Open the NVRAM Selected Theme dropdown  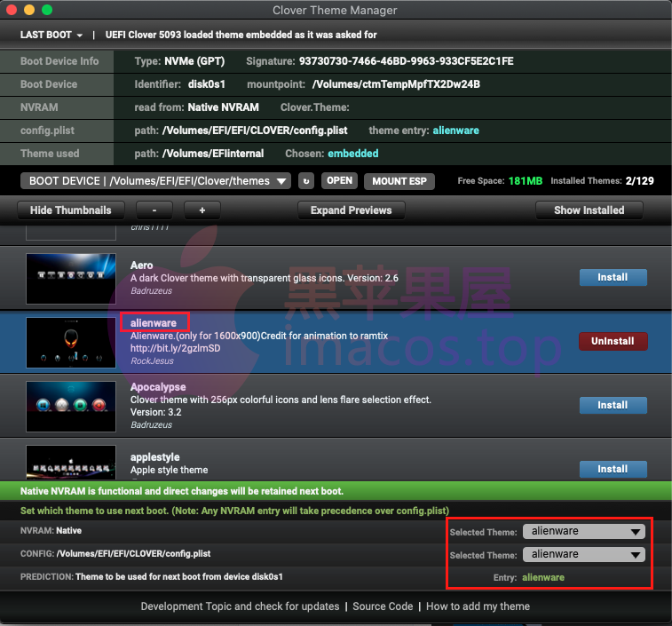(x=582, y=531)
